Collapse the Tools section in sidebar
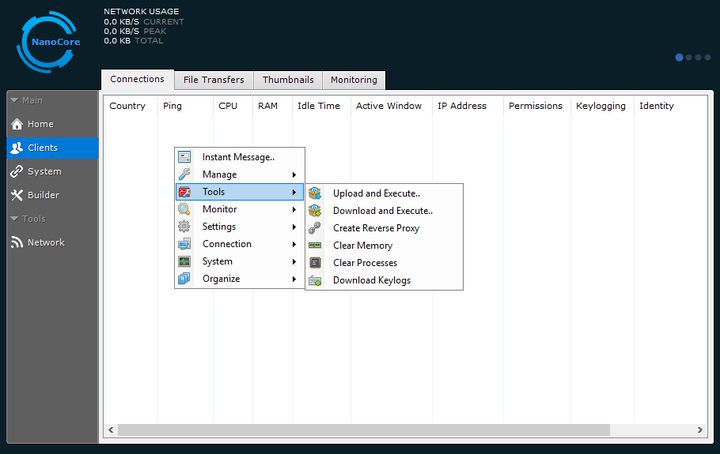Screen dimensions: 720x454 click(14, 219)
